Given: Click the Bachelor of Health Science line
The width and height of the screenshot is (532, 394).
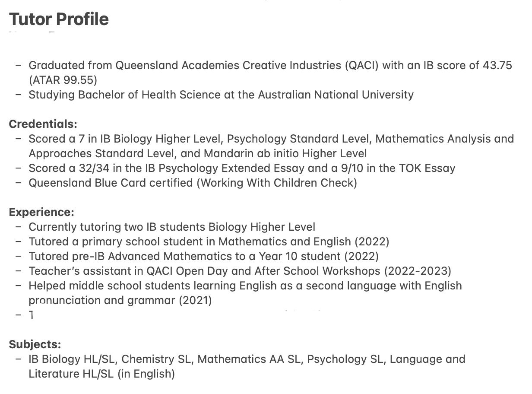Looking at the screenshot, I should tap(221, 95).
